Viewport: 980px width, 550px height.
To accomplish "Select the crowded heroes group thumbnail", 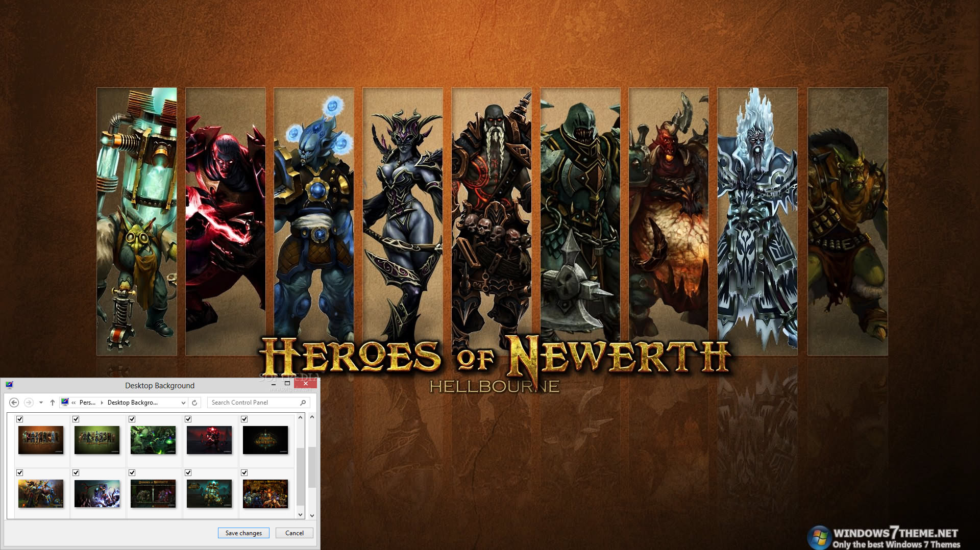I will click(x=265, y=493).
